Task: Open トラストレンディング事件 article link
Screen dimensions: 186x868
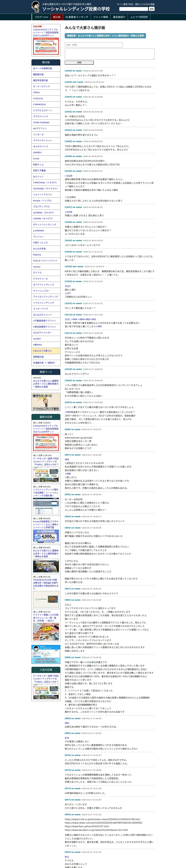Action: [x=46, y=493]
